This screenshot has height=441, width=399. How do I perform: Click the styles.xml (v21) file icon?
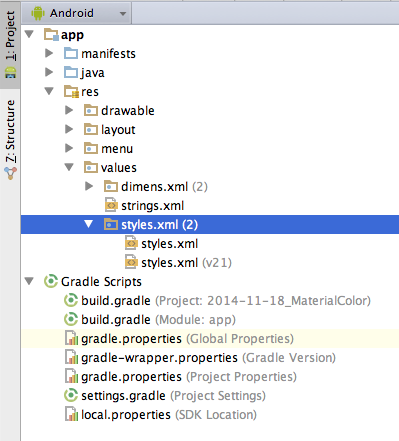pyautogui.click(x=131, y=262)
